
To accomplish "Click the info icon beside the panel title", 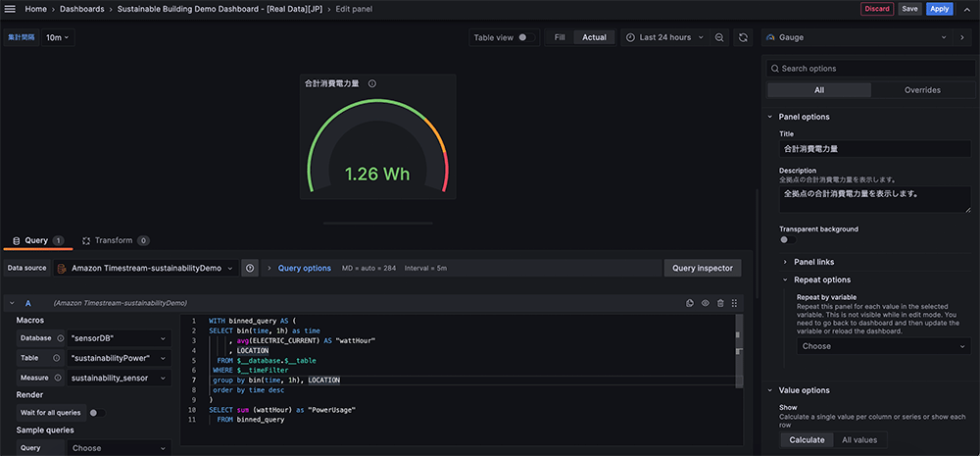I will (371, 83).
